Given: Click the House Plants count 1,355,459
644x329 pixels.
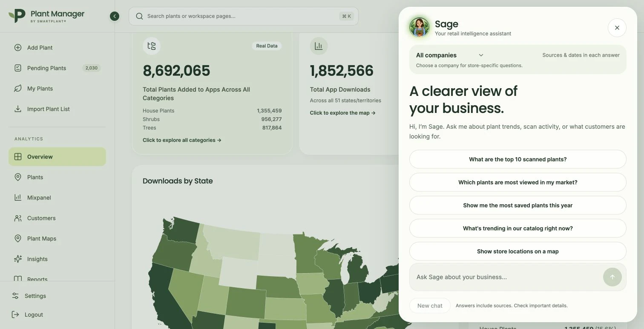Looking at the screenshot, I should click(x=269, y=111).
